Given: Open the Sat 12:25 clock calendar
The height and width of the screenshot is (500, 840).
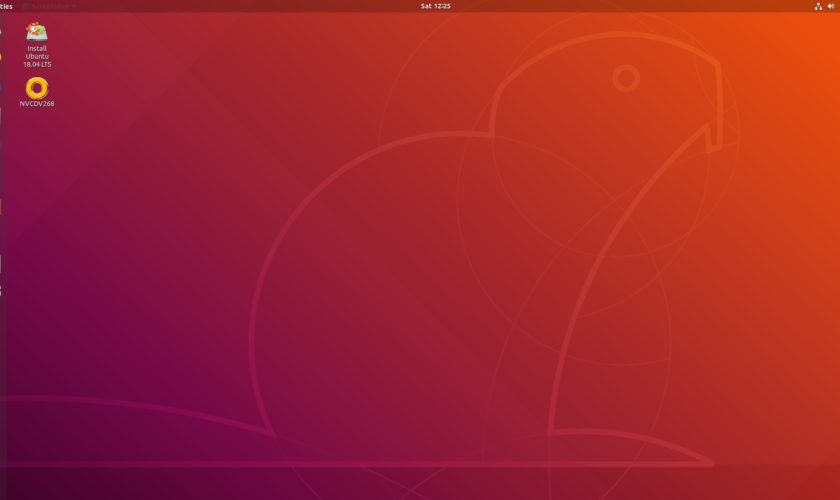Looking at the screenshot, I should pyautogui.click(x=435, y=6).
